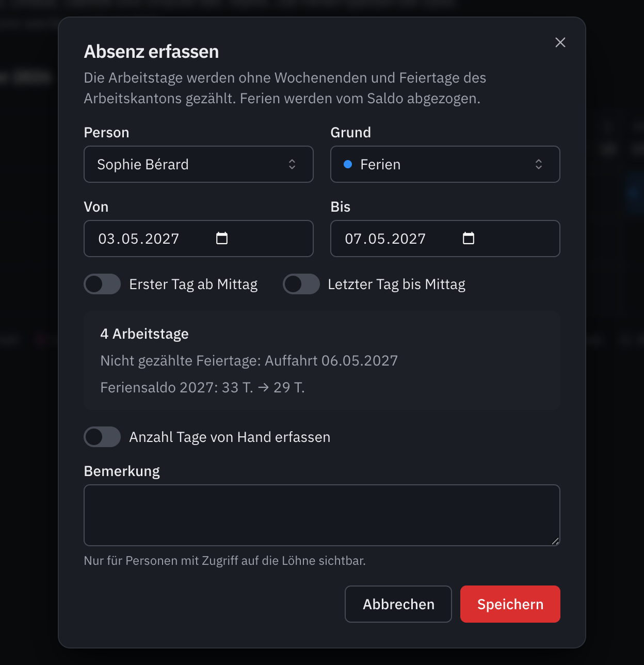Click the 'Bemerkung' field label

click(122, 471)
